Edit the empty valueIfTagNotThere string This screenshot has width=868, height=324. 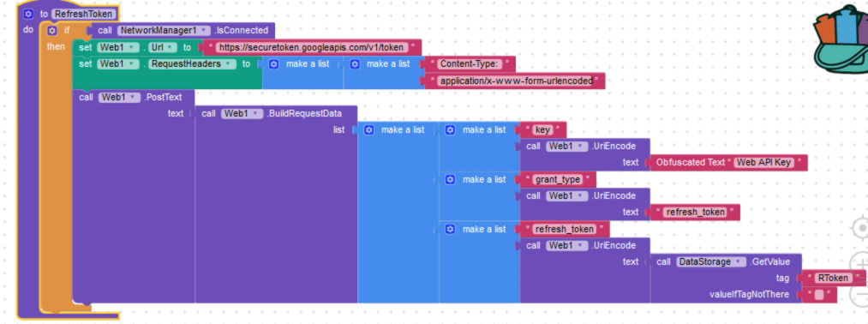(819, 295)
